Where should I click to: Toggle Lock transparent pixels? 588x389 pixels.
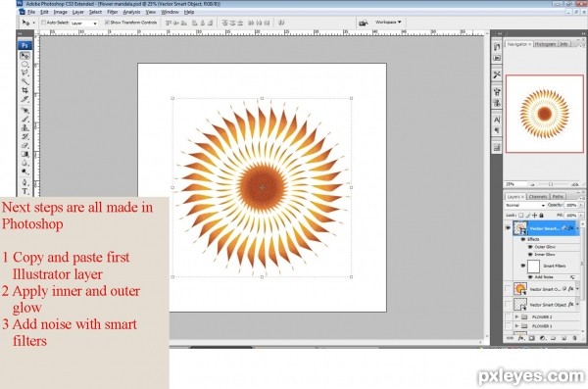click(521, 215)
